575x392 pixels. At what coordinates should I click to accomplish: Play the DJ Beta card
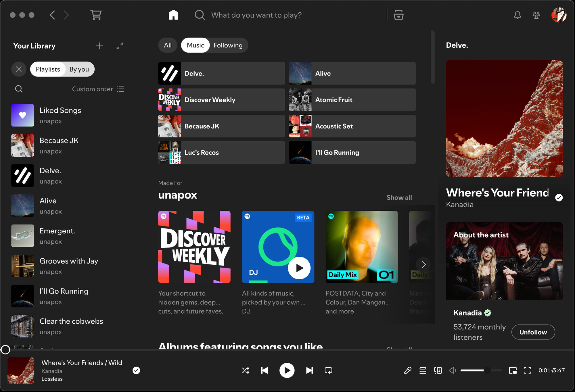click(299, 268)
